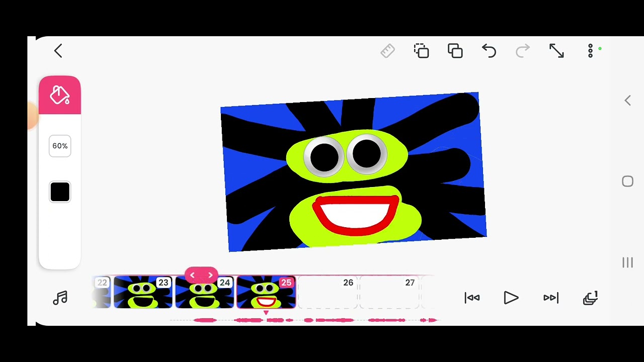Select frame 25 thumbnail
The image size is (644, 362).
click(x=266, y=292)
